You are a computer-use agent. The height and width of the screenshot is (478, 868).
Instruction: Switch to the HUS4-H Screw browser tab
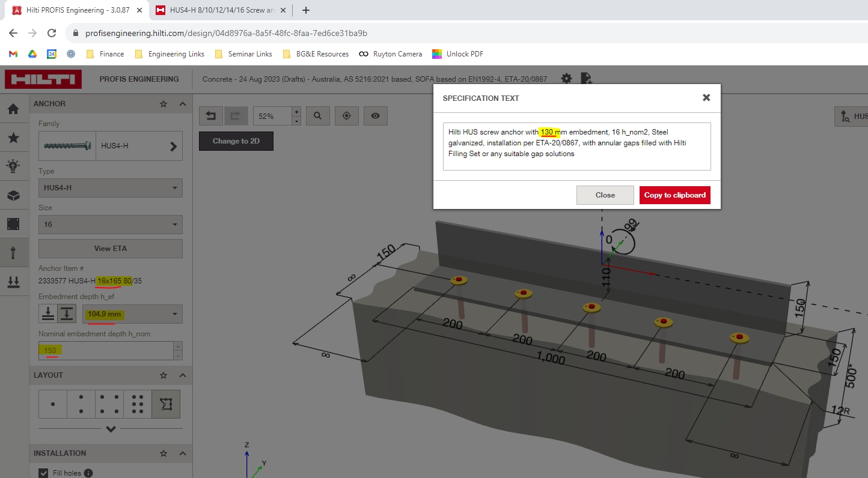click(221, 10)
